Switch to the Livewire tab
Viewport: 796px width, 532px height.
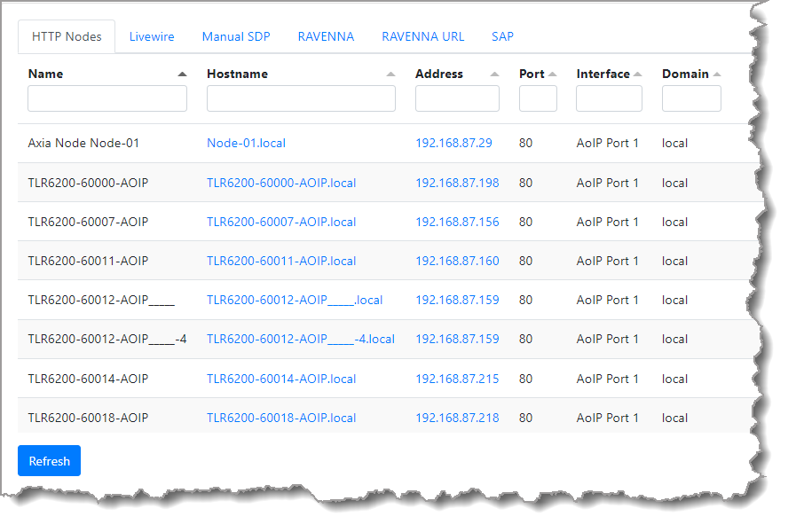click(x=152, y=37)
